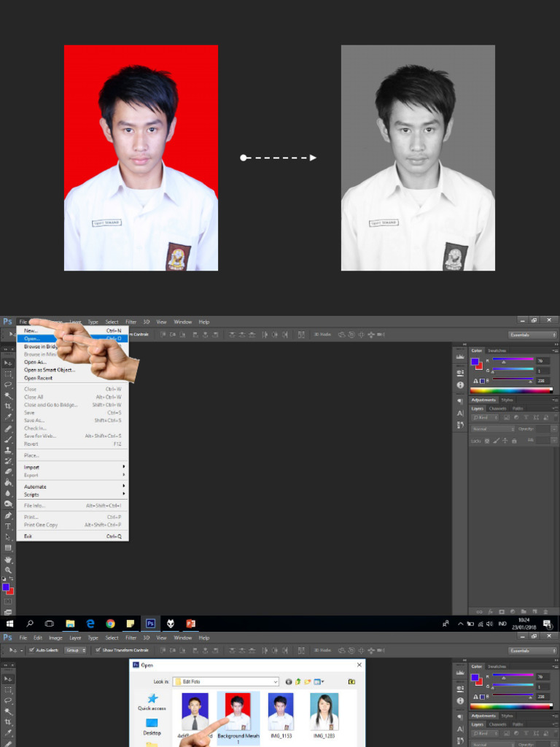Select the Crop tool in upper Photoshop window
560x747 pixels.
(x=8, y=406)
